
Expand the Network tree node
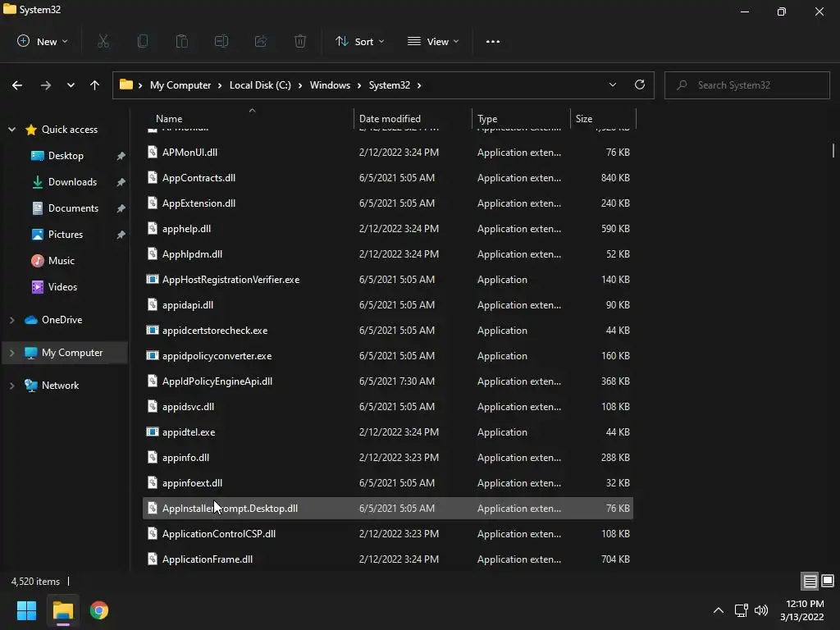[11, 386]
